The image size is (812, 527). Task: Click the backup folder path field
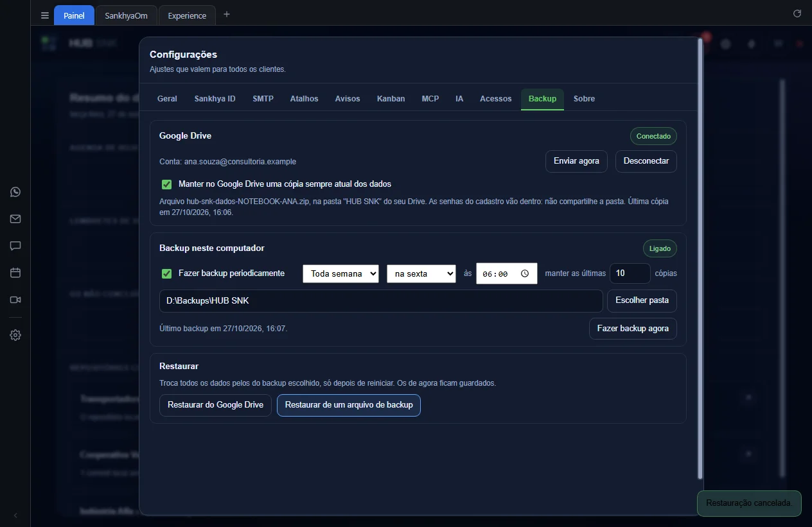point(381,300)
